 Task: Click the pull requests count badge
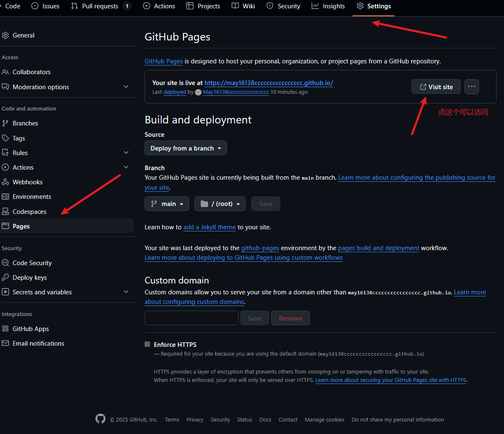[127, 6]
